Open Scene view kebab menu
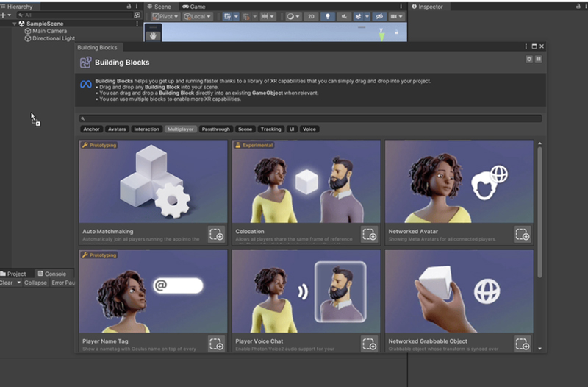This screenshot has width=588, height=387. [401, 7]
